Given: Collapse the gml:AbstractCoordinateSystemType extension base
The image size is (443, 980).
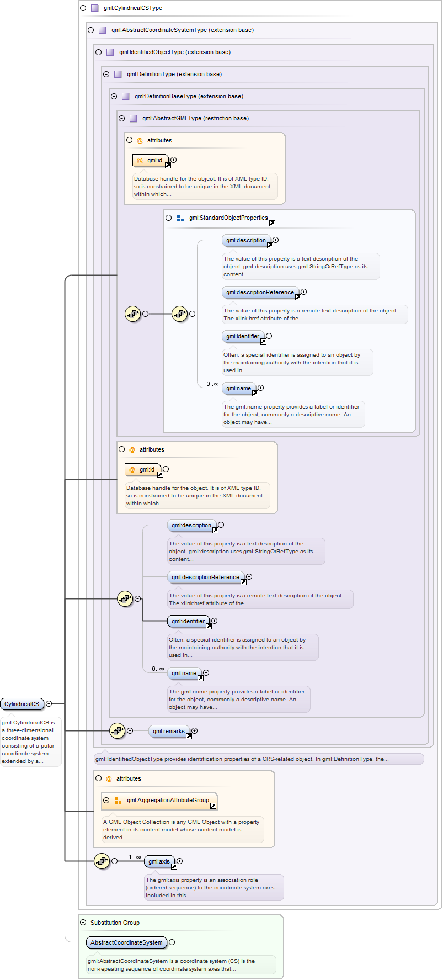Looking at the screenshot, I should tap(90, 30).
